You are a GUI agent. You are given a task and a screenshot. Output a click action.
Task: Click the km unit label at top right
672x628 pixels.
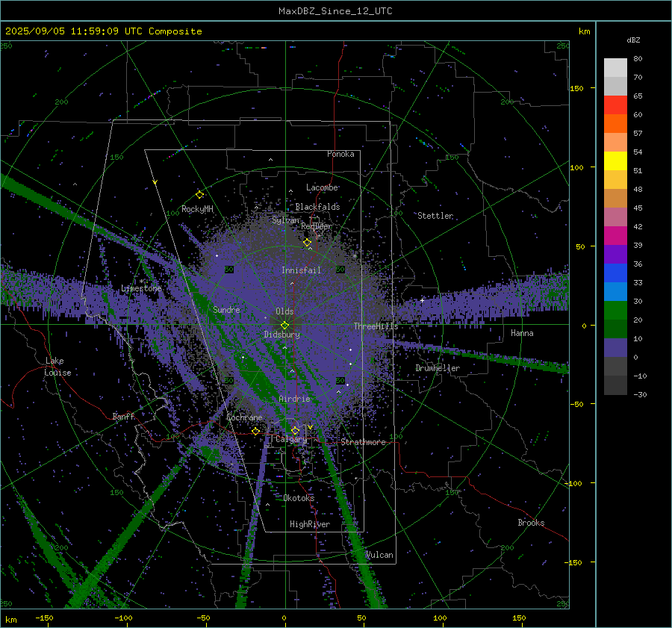[584, 31]
